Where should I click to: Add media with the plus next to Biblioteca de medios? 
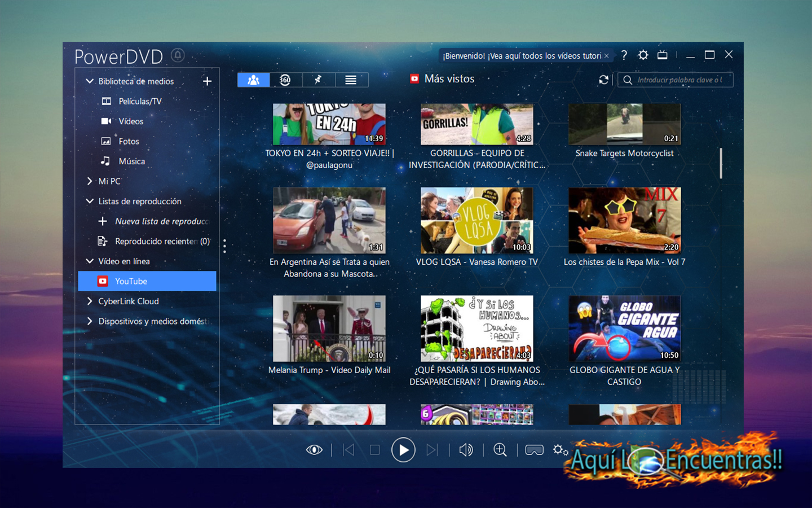coord(208,81)
